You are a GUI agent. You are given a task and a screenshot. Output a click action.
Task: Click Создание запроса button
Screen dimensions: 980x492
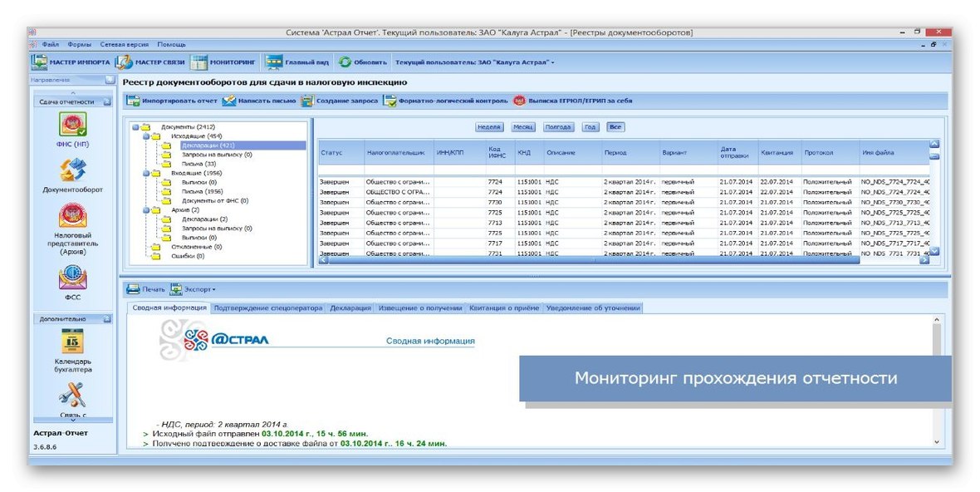[x=340, y=101]
